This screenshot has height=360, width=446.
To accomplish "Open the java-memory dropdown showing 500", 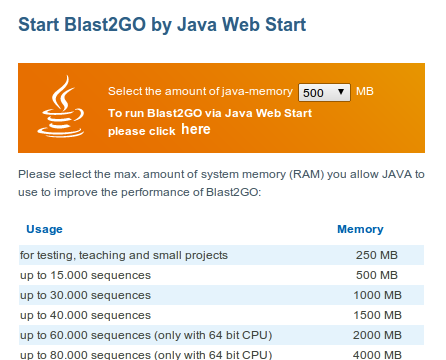I will (x=324, y=92).
